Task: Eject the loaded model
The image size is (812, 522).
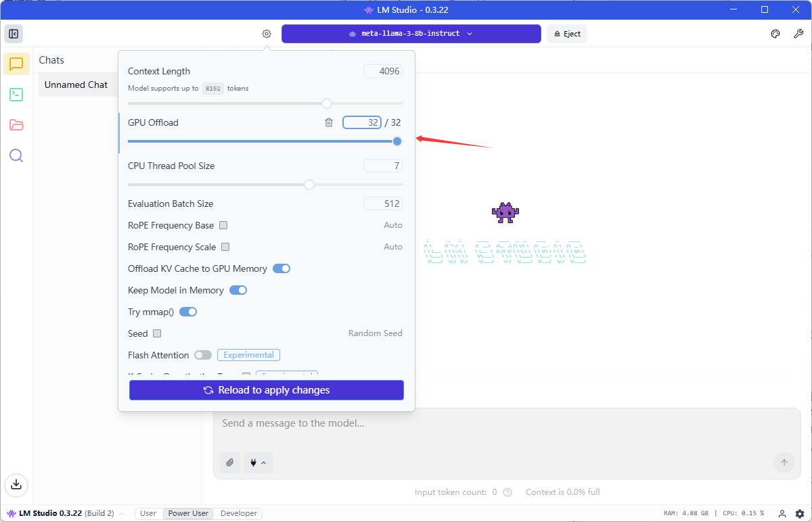Action: pos(567,34)
